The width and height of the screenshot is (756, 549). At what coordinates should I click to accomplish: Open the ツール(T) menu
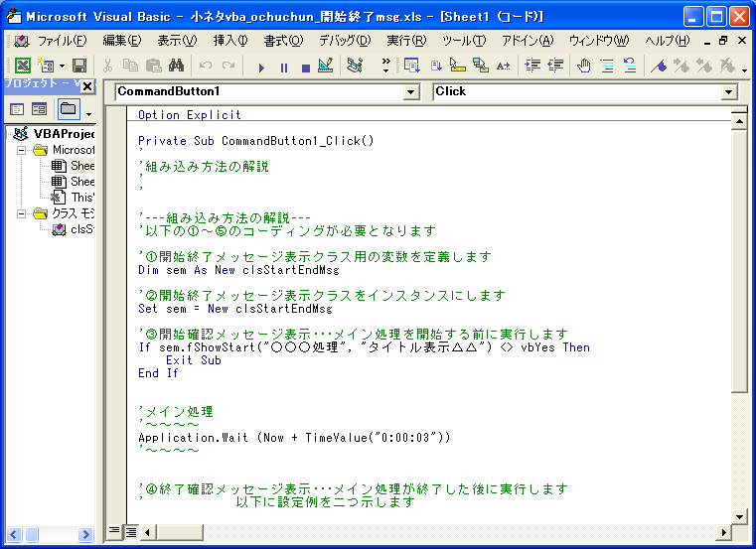(464, 41)
